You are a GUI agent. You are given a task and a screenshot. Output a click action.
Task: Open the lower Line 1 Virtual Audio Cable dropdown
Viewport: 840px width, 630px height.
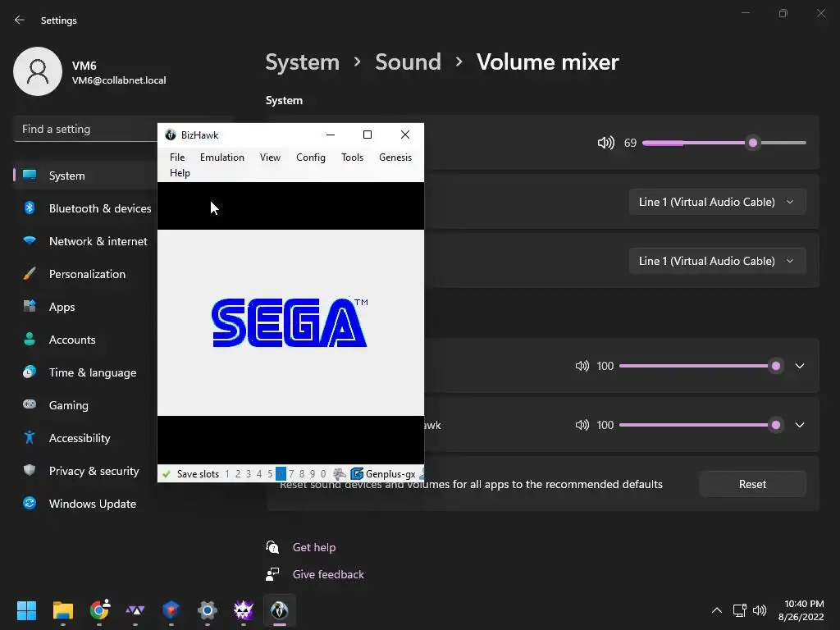717,261
